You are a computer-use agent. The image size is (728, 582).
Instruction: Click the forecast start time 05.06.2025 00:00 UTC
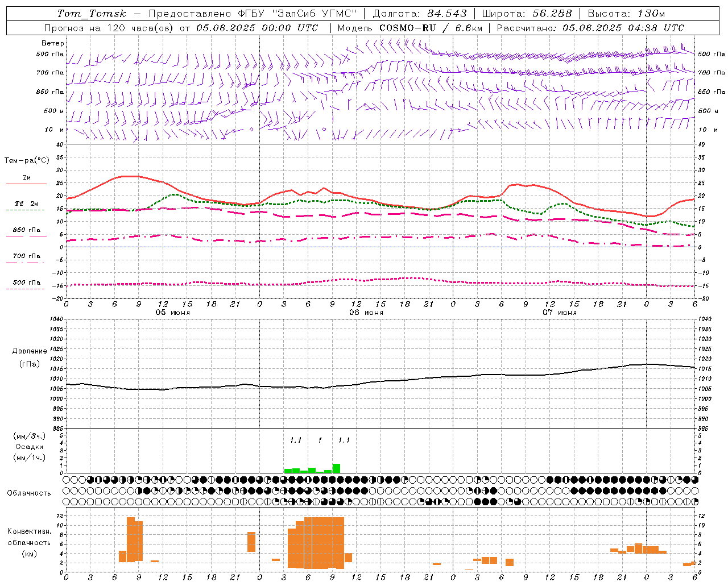click(x=258, y=28)
